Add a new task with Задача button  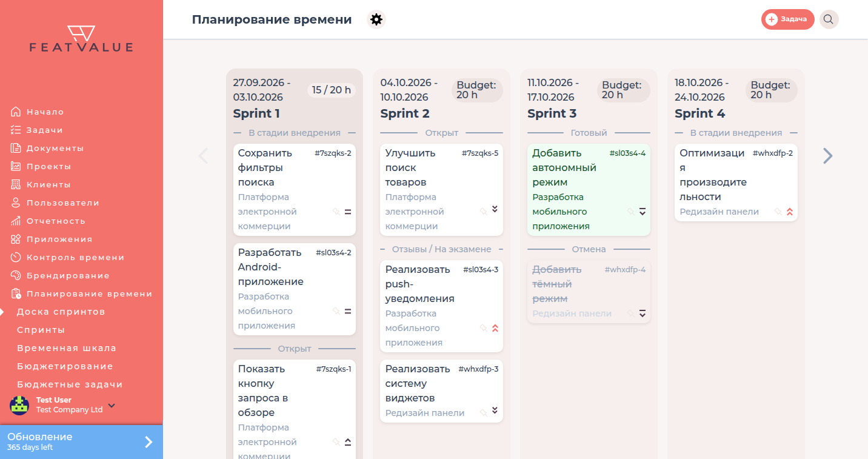click(787, 19)
